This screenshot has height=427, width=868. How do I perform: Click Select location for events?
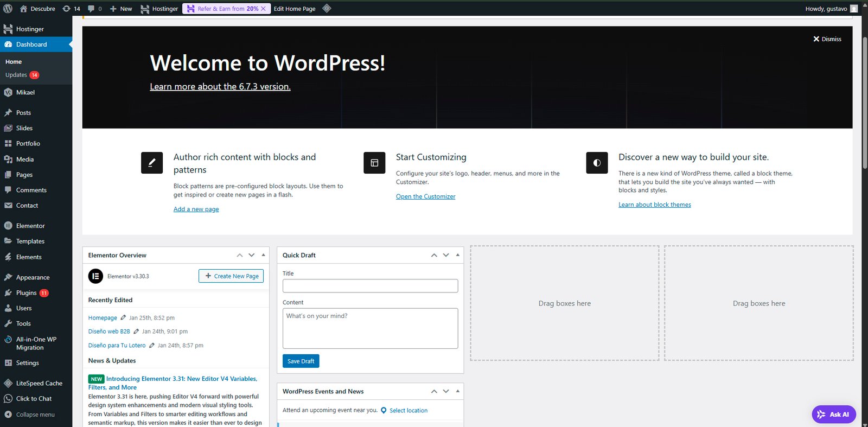click(409, 411)
